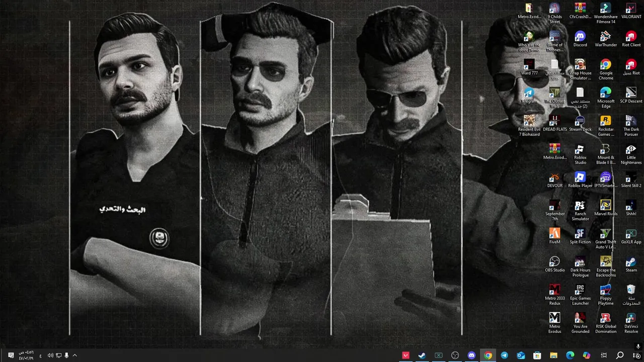The height and width of the screenshot is (362, 644).
Task: Select the RISK Global Domination icon
Action: [x=605, y=323]
